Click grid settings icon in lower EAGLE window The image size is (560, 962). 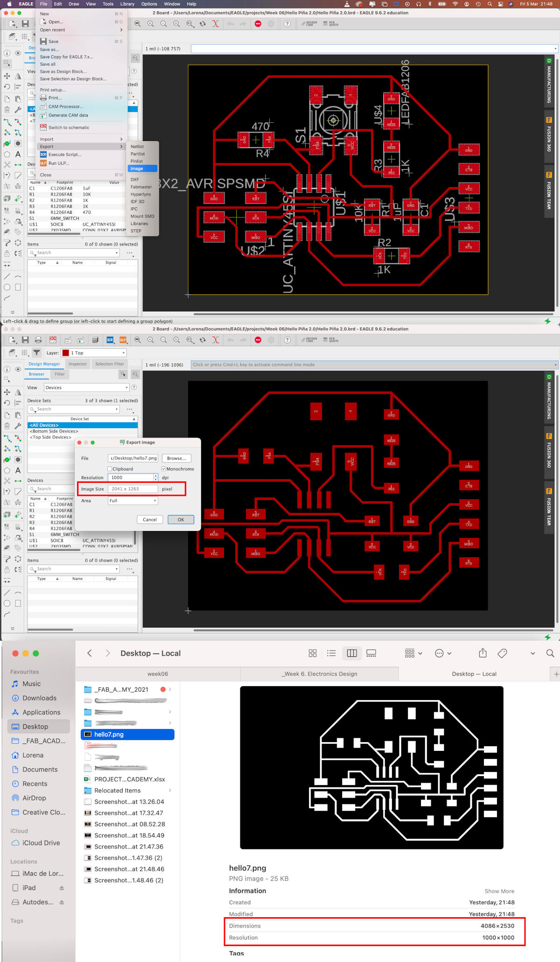(25, 353)
